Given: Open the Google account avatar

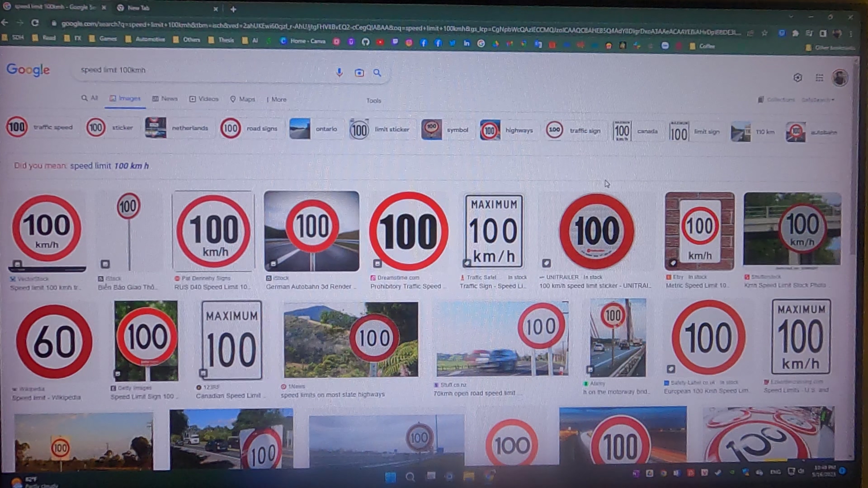Looking at the screenshot, I should tap(840, 78).
